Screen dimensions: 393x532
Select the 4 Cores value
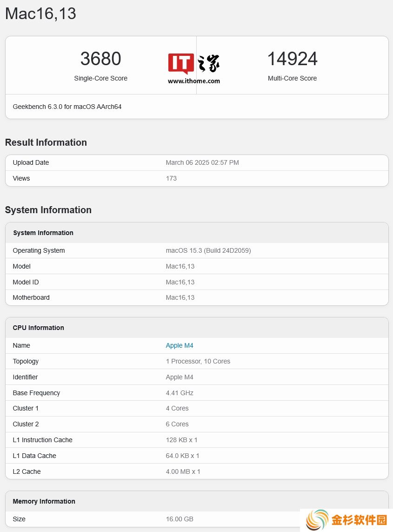point(177,409)
